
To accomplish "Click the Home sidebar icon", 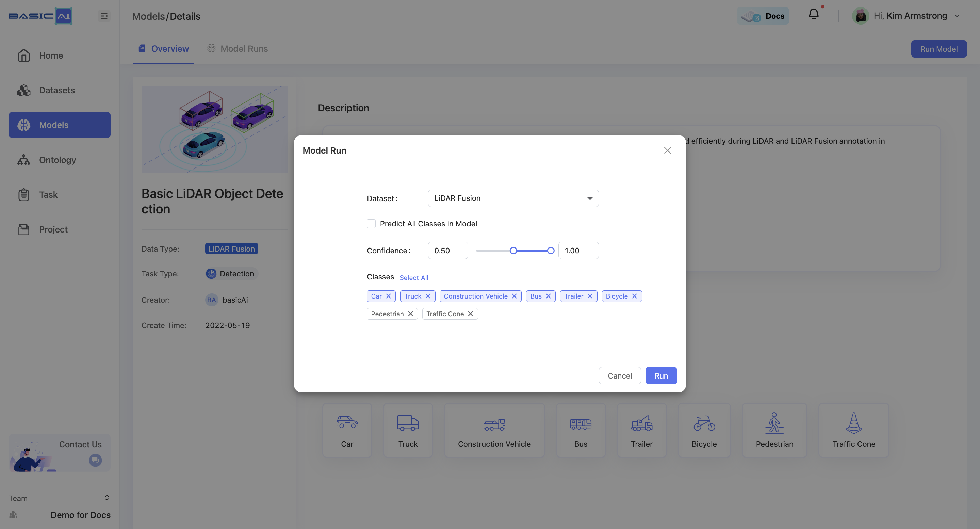I will coord(23,55).
